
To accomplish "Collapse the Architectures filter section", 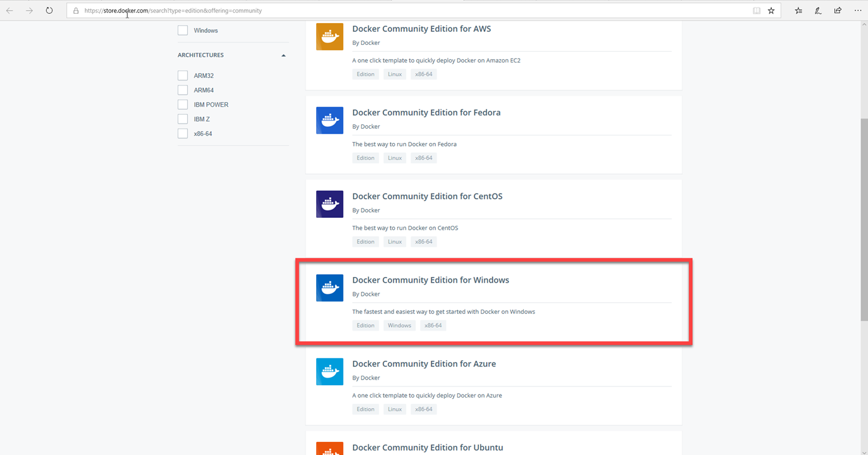I will coord(283,56).
